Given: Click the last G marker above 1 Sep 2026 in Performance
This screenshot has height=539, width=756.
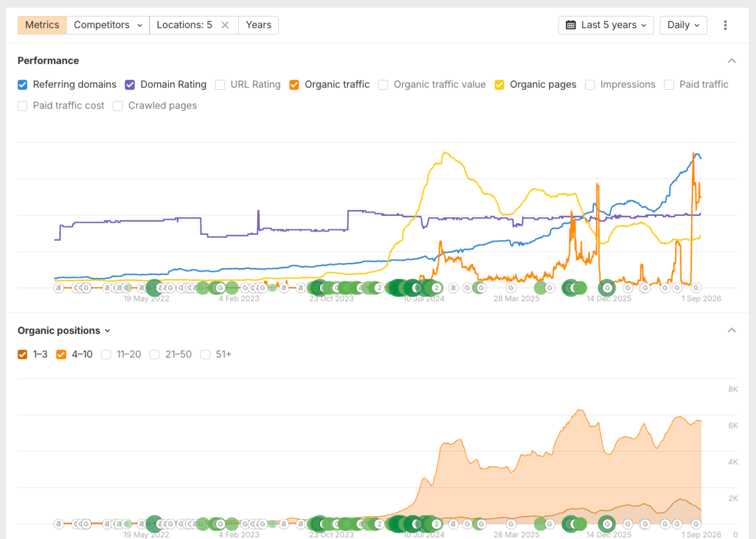Looking at the screenshot, I should tap(696, 288).
